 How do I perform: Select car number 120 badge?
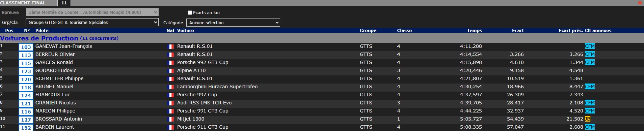26,79
